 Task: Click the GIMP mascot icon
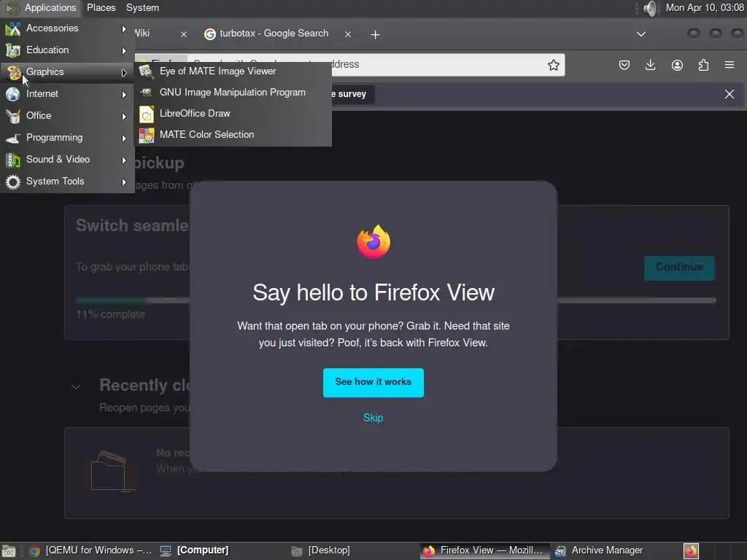(146, 93)
